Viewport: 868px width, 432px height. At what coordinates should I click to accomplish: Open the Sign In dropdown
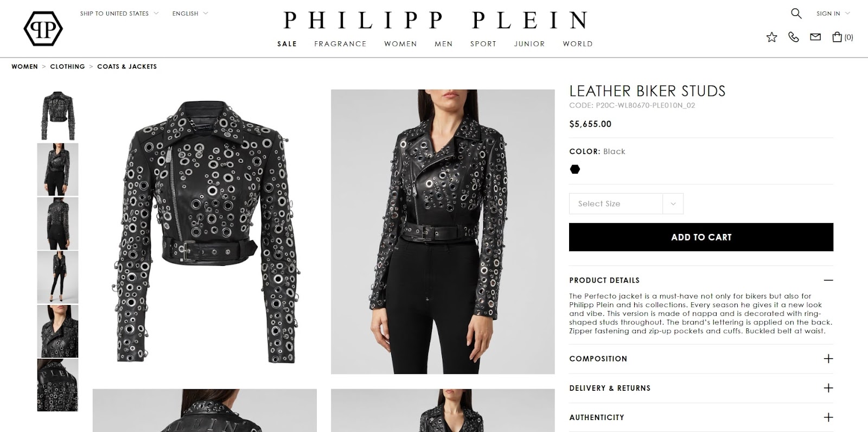coord(833,14)
